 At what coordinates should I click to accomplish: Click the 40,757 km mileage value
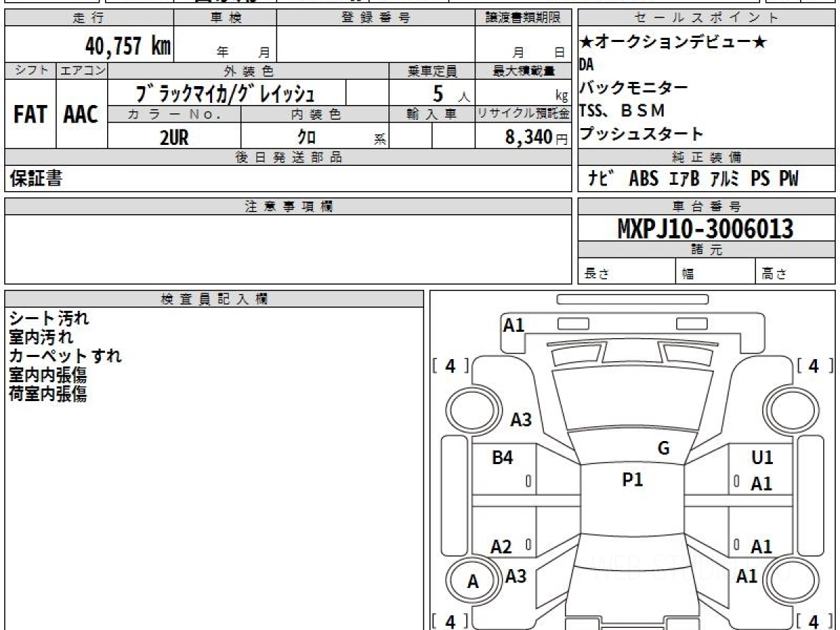pos(128,46)
